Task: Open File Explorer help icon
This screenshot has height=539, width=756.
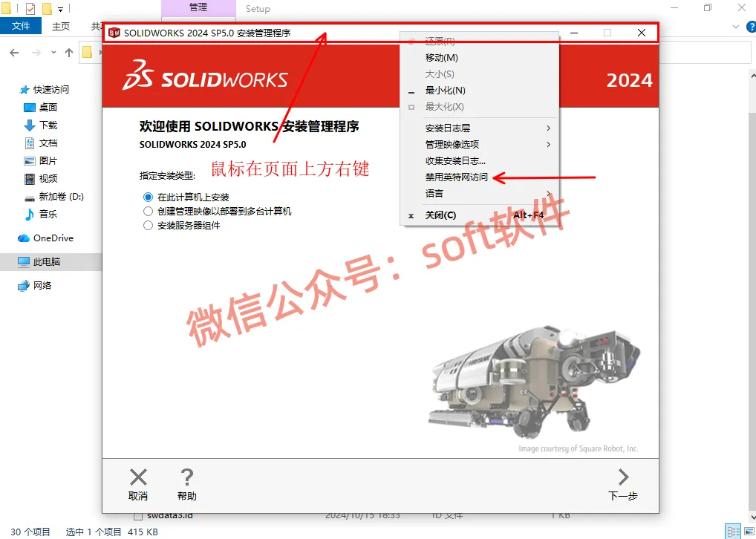Action: pyautogui.click(x=752, y=27)
